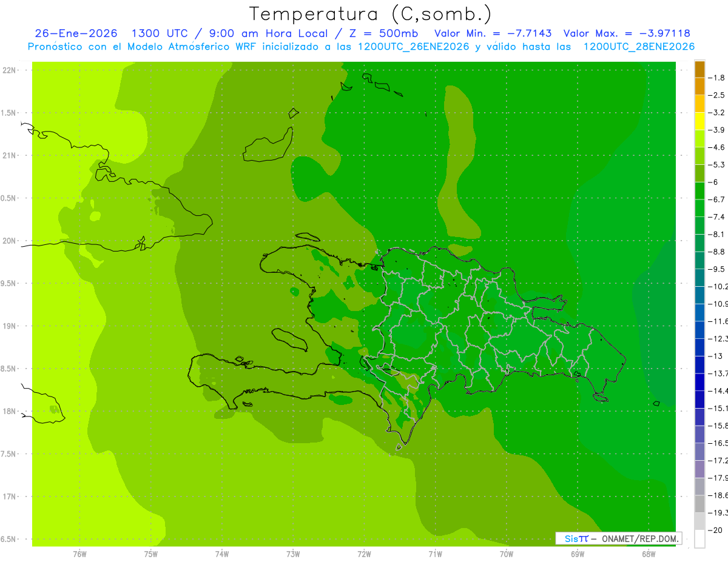728x562 pixels.
Task: Click the "-4.6" colorbar value
Action: pos(716,147)
